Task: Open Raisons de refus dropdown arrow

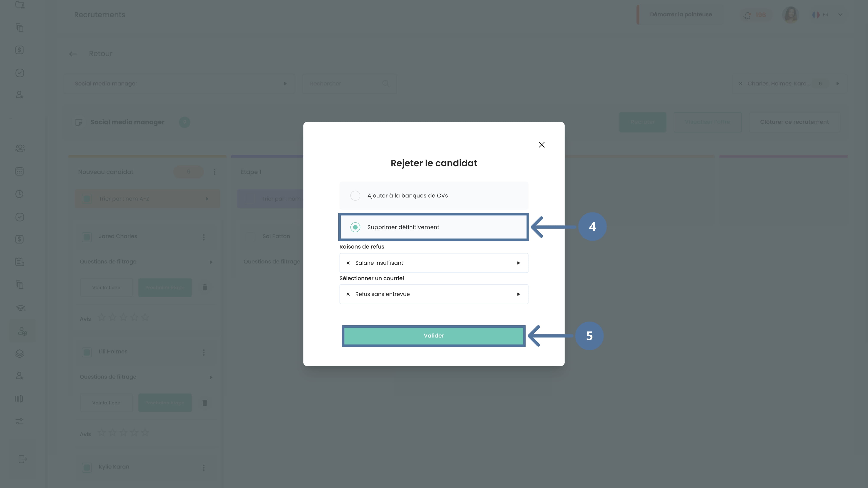Action: coord(518,263)
